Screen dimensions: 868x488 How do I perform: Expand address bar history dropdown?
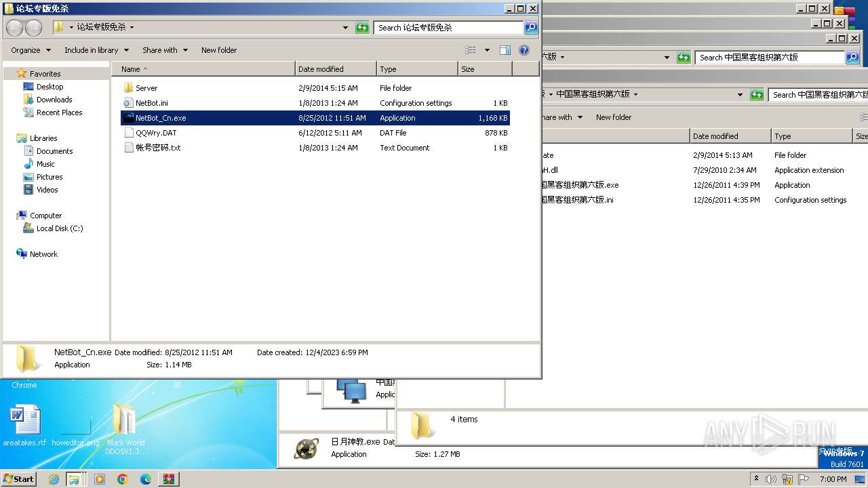tap(346, 28)
